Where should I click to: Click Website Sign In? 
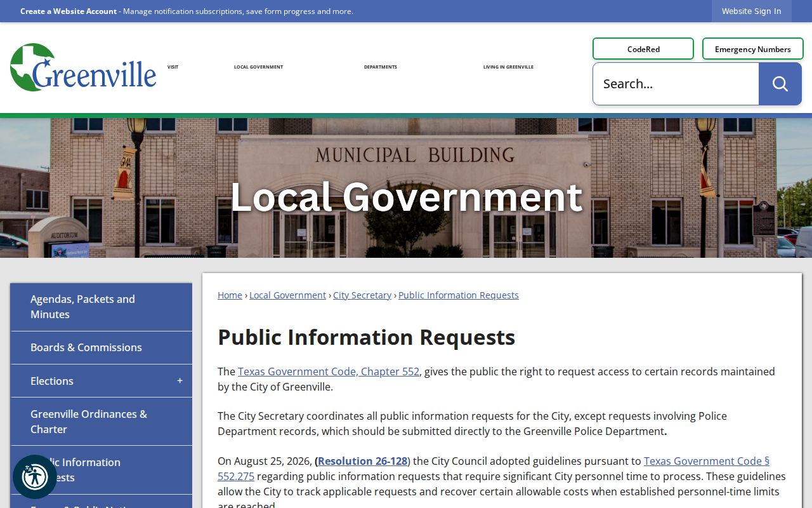click(751, 11)
